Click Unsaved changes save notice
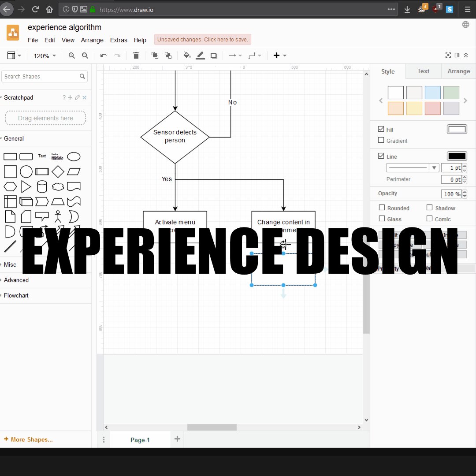This screenshot has width=476, height=476. (x=202, y=40)
